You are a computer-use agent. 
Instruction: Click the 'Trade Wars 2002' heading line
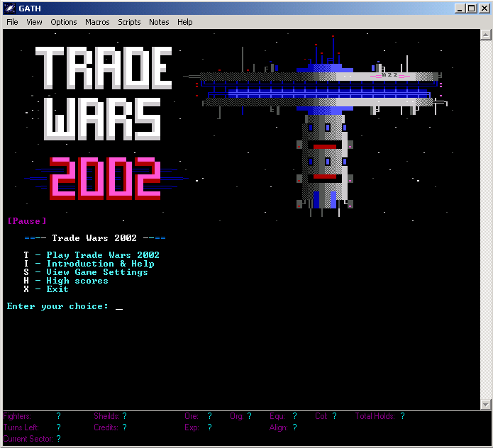coord(95,238)
